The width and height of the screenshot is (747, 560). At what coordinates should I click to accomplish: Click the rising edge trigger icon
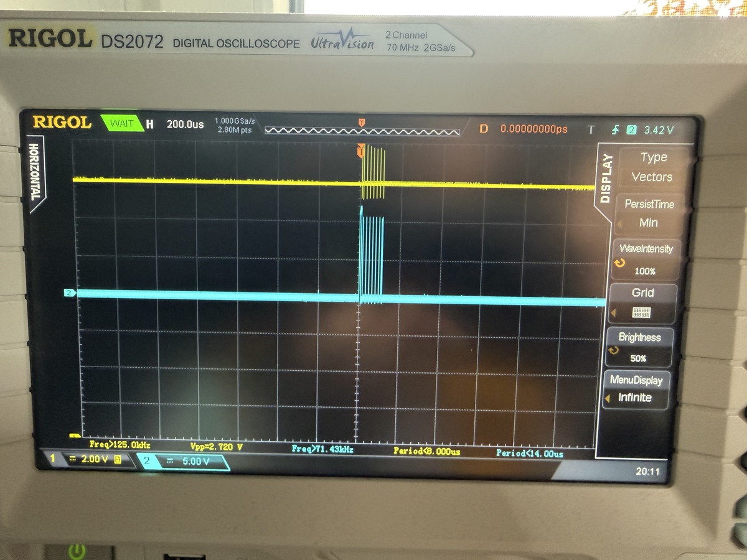[x=616, y=129]
